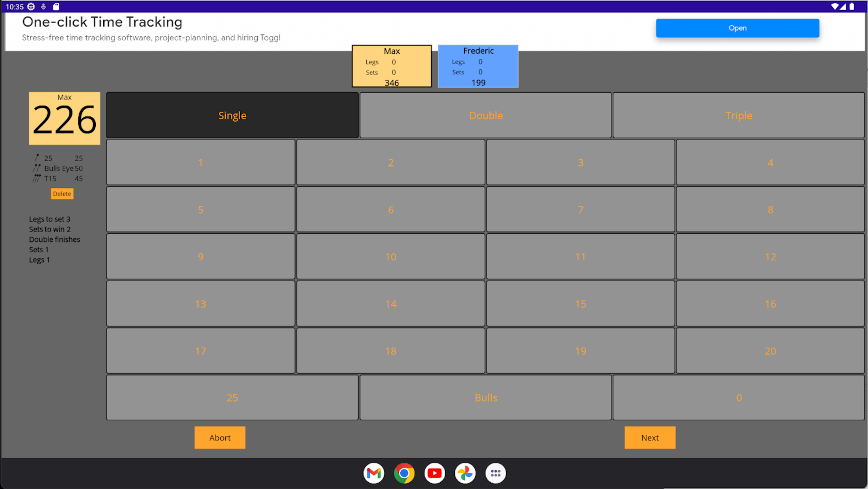This screenshot has height=489, width=868.
Task: Open the YouTube dock icon
Action: pyautogui.click(x=435, y=473)
